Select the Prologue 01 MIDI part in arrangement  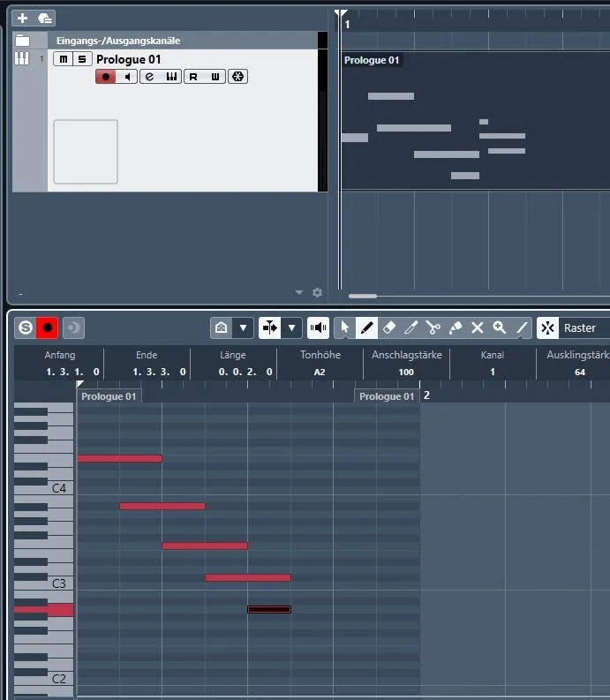point(475,121)
